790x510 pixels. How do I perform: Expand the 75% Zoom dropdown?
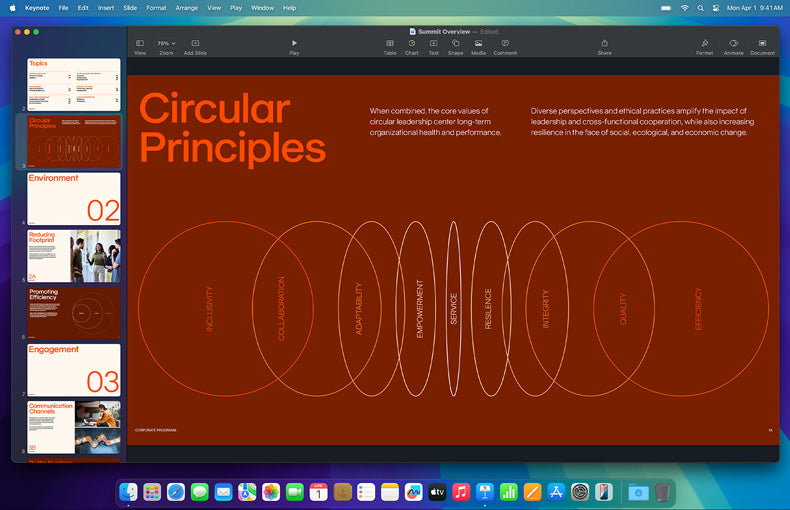tap(166, 44)
